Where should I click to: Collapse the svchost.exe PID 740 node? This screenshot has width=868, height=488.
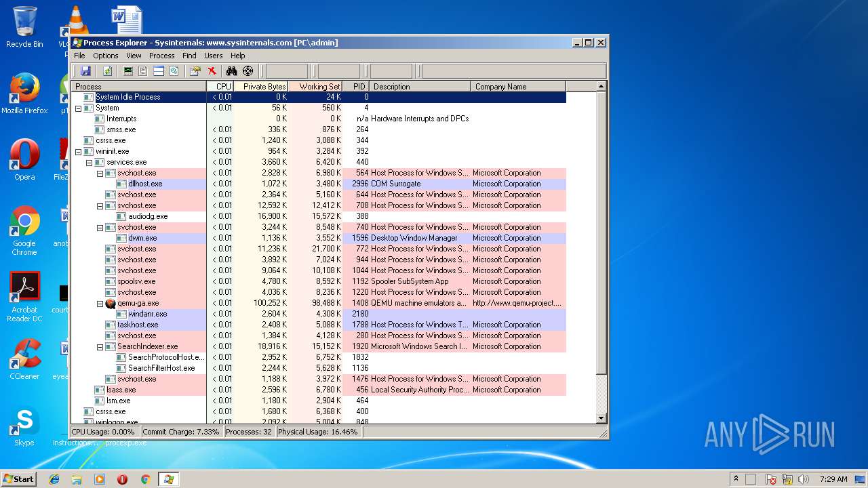[x=100, y=227]
